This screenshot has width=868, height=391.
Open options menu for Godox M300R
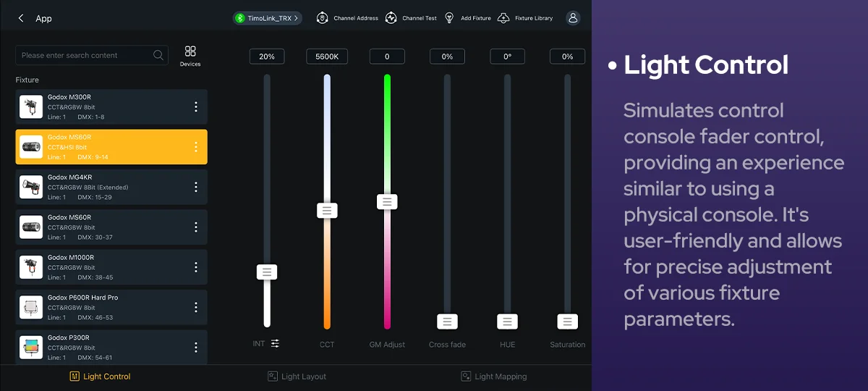tap(195, 107)
